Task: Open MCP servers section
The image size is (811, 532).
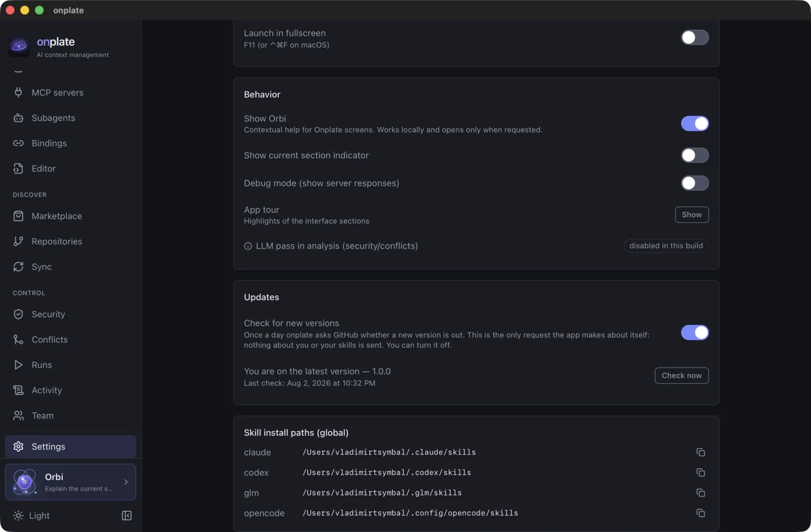Action: click(70, 93)
